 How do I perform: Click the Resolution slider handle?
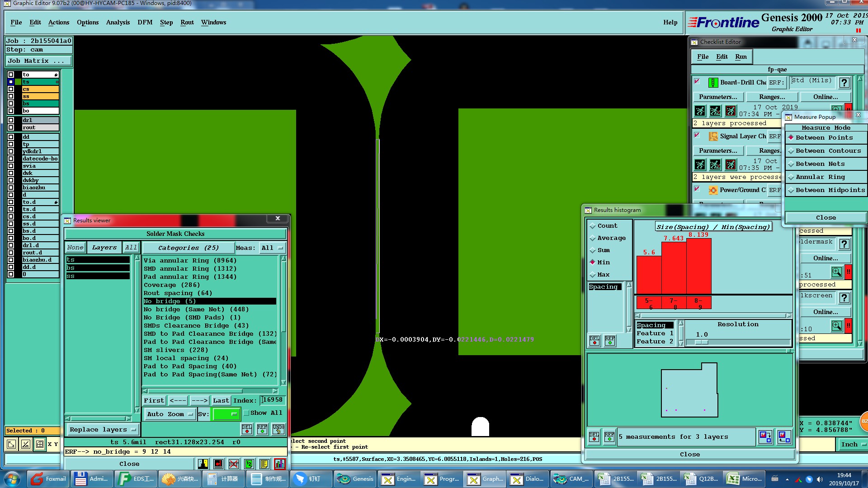pos(701,343)
